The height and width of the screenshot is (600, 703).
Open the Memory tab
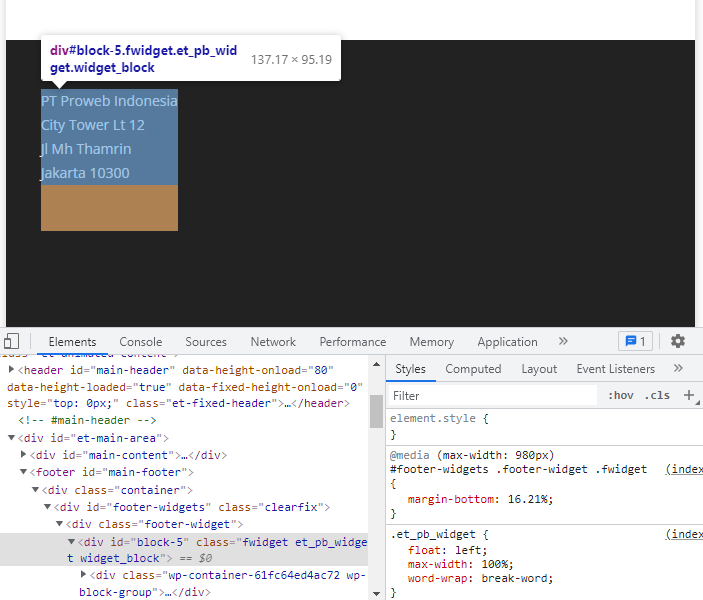431,342
